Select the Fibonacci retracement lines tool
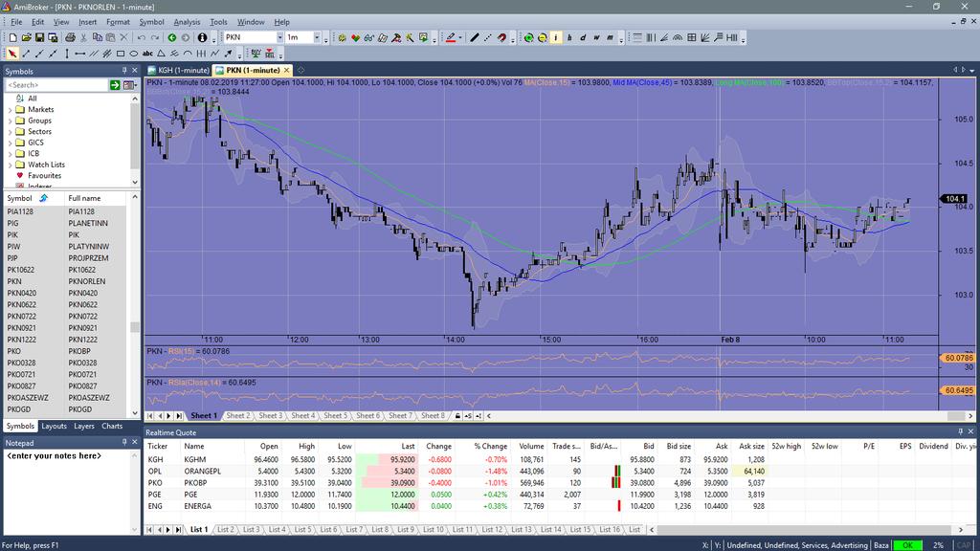This screenshot has width=980, height=551. [636, 37]
